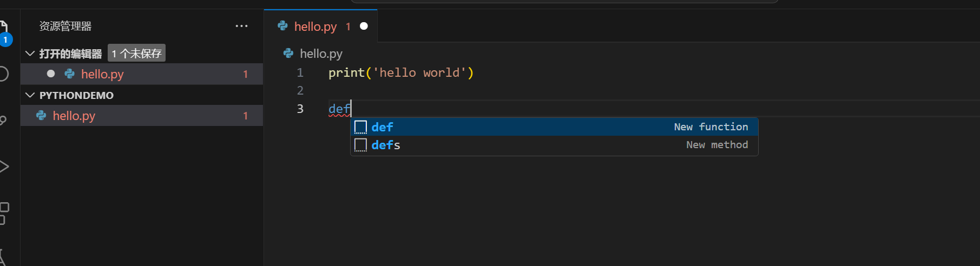Select the defs New method suggestion
Image resolution: width=980 pixels, height=266 pixels.
(x=554, y=145)
